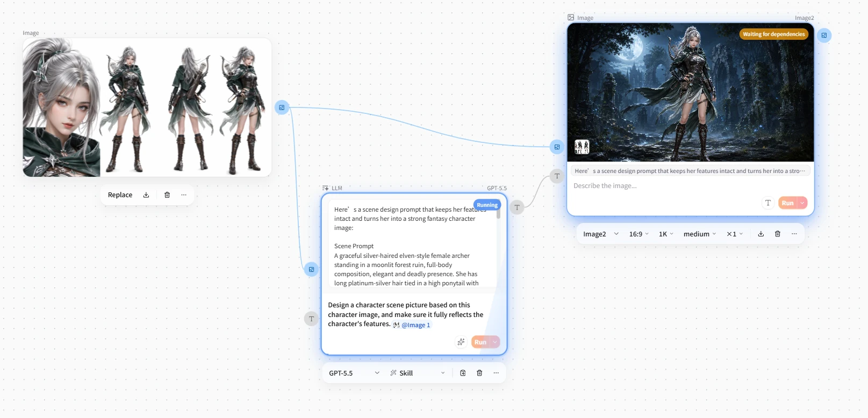Image resolution: width=868 pixels, height=418 pixels.
Task: Click the LLM node type icon
Action: 325,188
